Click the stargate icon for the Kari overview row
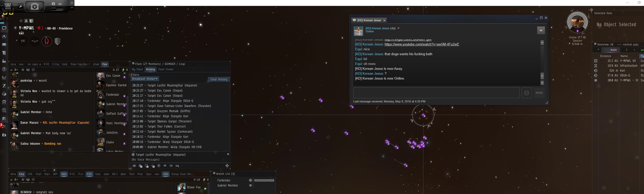 click(596, 71)
